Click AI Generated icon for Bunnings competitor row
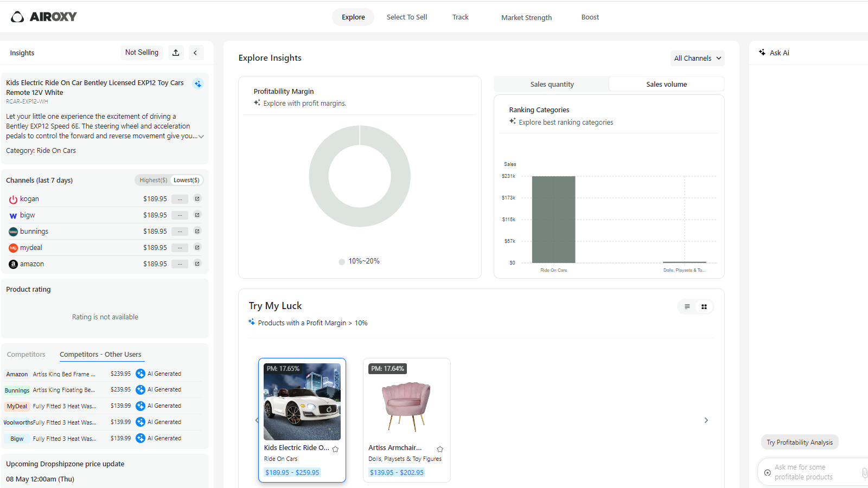This screenshot has height=488, width=868. pyautogui.click(x=141, y=390)
